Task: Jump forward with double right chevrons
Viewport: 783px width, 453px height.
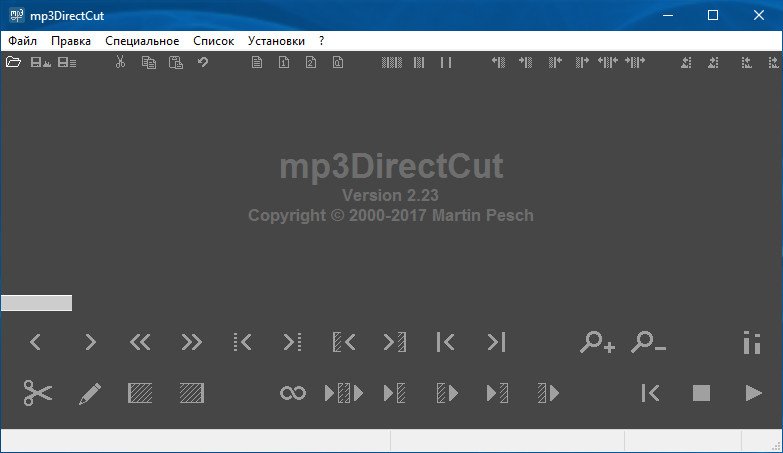Action: click(192, 342)
